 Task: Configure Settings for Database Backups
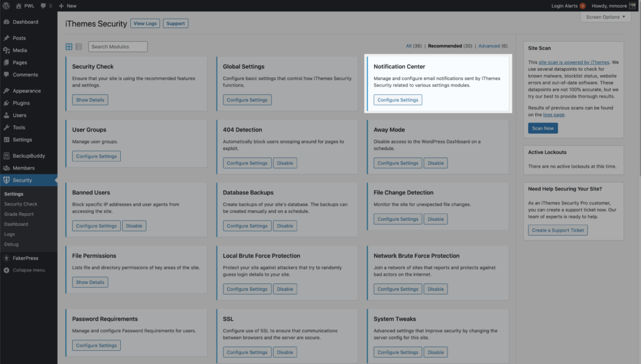(x=247, y=226)
